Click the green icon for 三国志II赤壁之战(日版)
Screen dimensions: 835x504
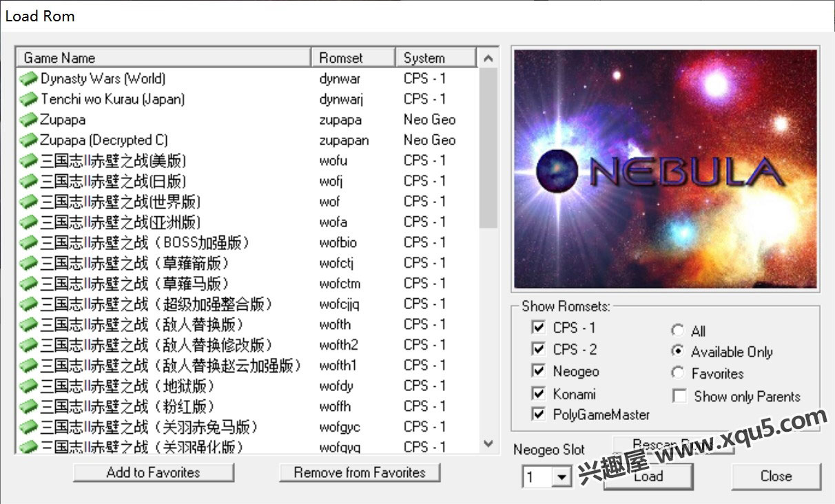pyautogui.click(x=28, y=181)
